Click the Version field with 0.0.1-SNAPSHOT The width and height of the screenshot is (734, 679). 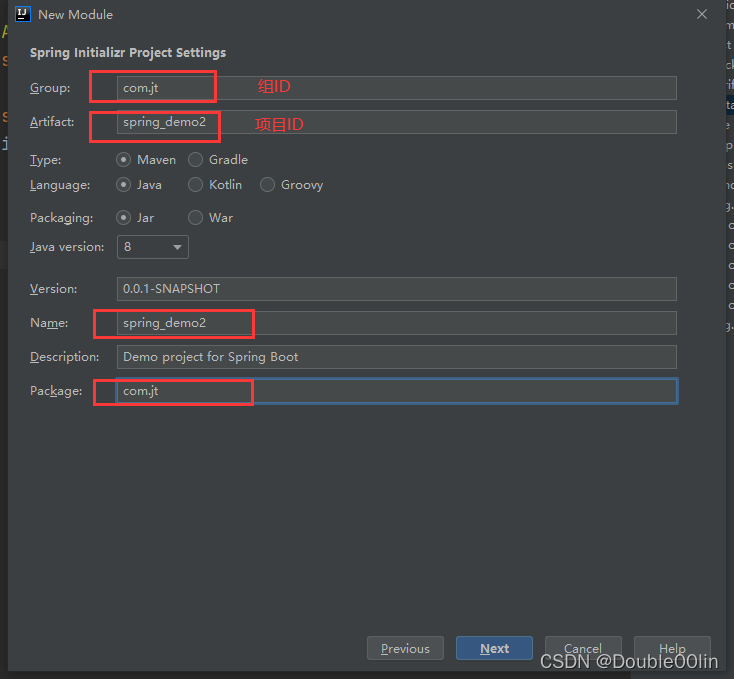[x=396, y=289]
